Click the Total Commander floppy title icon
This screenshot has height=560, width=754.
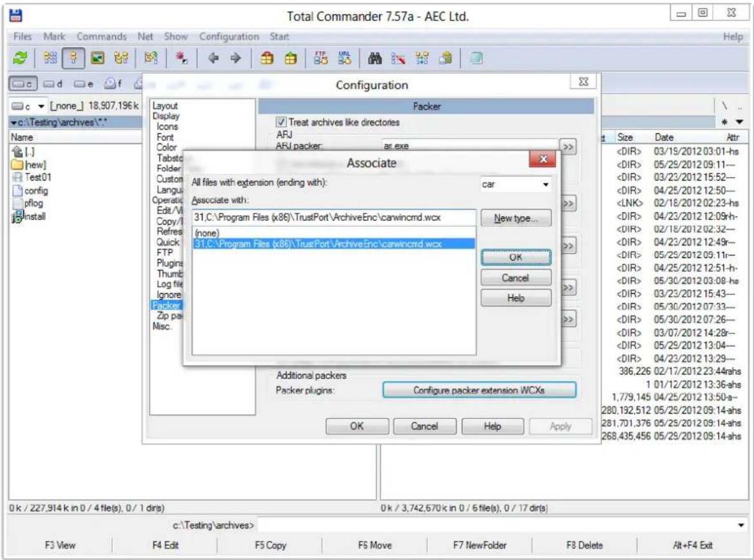coord(16,15)
